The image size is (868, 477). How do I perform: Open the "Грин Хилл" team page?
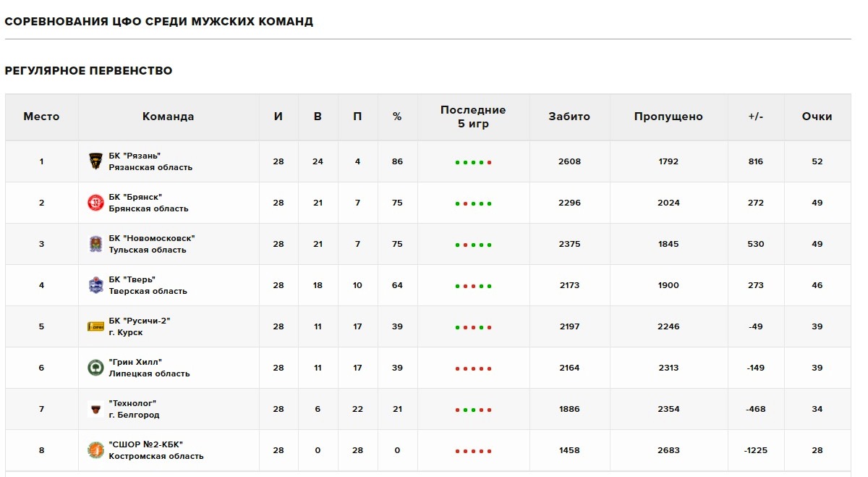(x=135, y=362)
